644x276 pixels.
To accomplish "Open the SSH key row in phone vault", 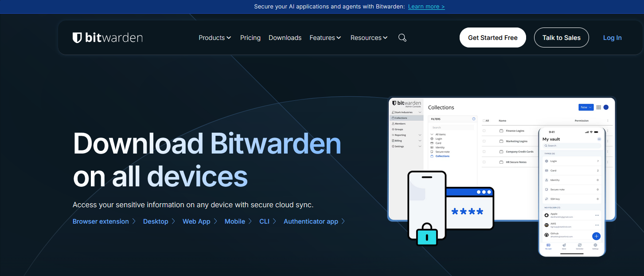I will (x=572, y=199).
